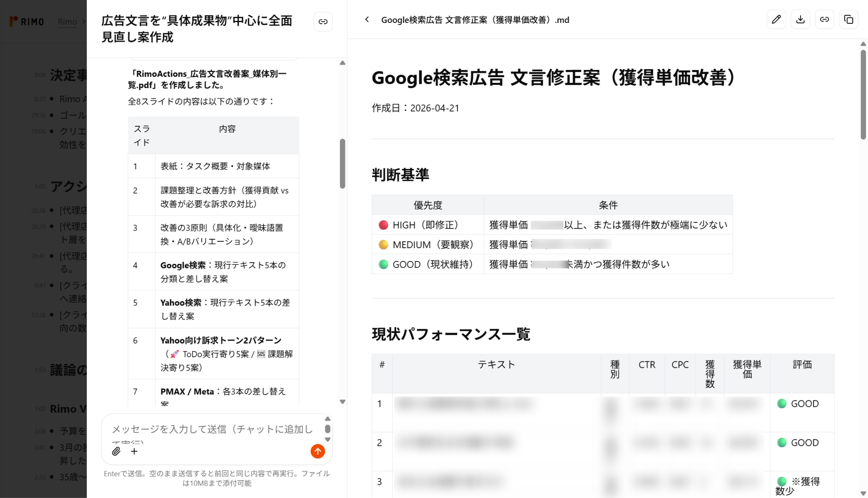Click '改善の3原則' slide 3 row
The height and width of the screenshot is (498, 868).
point(214,234)
